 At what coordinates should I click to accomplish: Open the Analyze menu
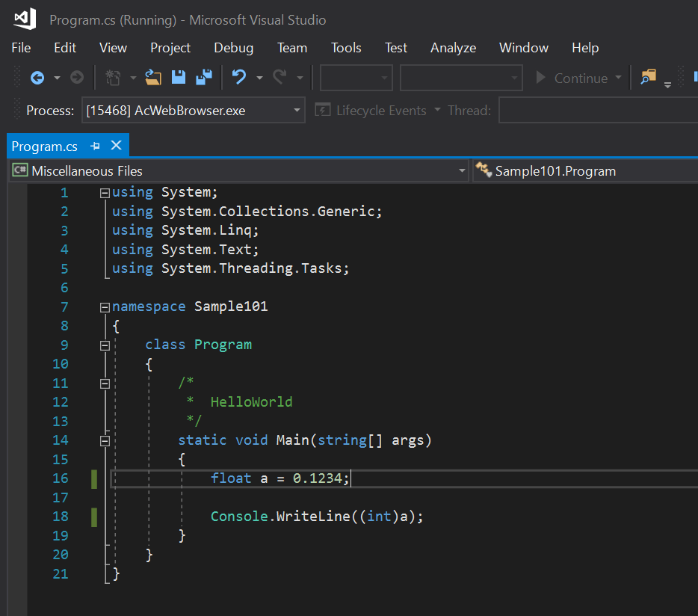453,48
